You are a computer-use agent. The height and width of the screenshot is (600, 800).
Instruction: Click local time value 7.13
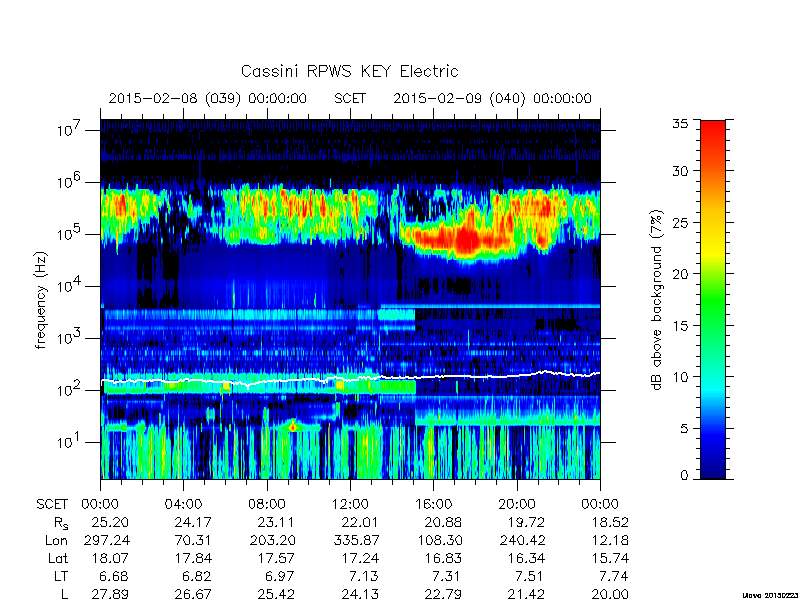coord(364,577)
